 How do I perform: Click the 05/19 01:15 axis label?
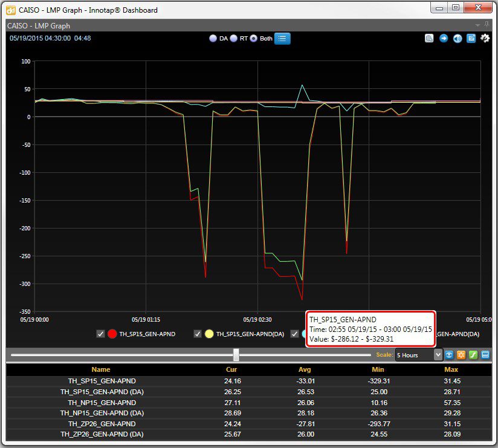(x=146, y=319)
